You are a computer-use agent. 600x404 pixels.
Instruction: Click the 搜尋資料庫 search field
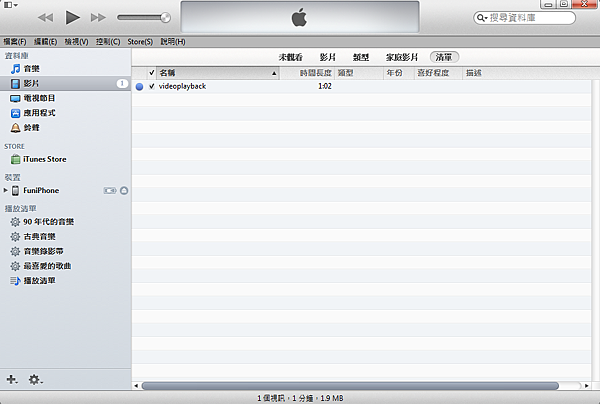click(524, 18)
